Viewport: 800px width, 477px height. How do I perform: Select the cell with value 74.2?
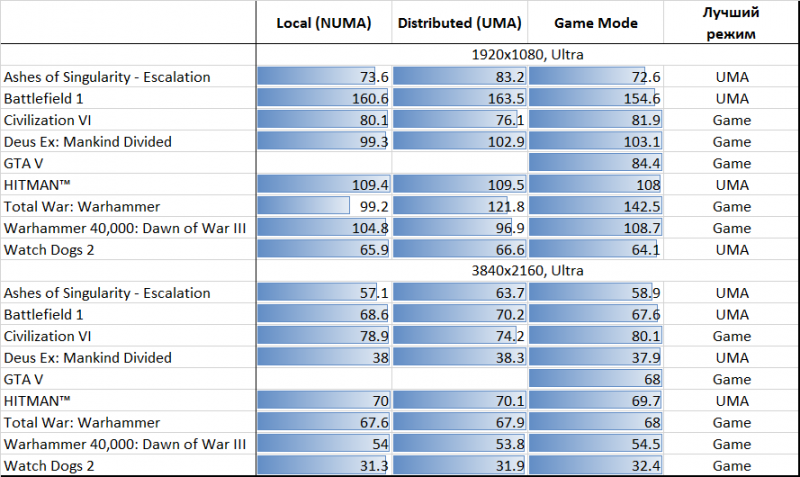coord(460,336)
